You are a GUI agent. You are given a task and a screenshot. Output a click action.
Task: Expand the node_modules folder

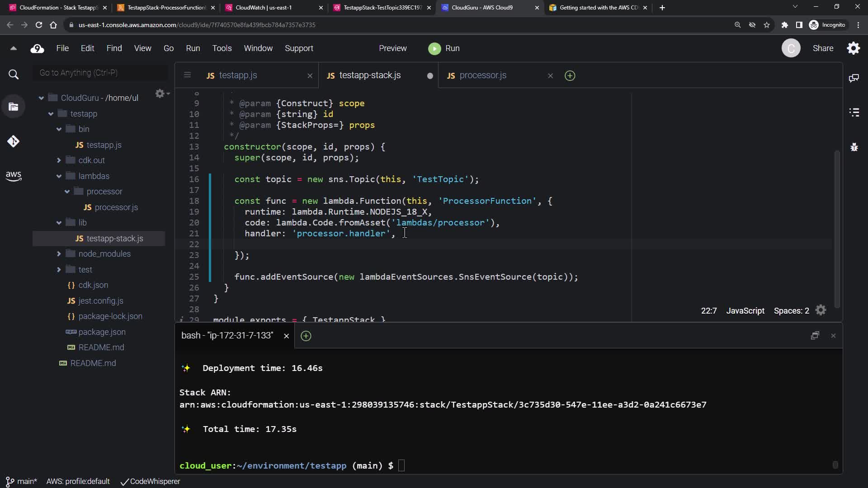coord(59,254)
